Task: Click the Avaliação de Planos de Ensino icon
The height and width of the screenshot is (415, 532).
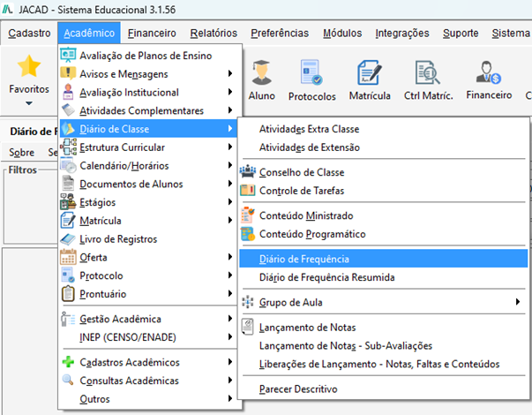Action: pos(68,55)
